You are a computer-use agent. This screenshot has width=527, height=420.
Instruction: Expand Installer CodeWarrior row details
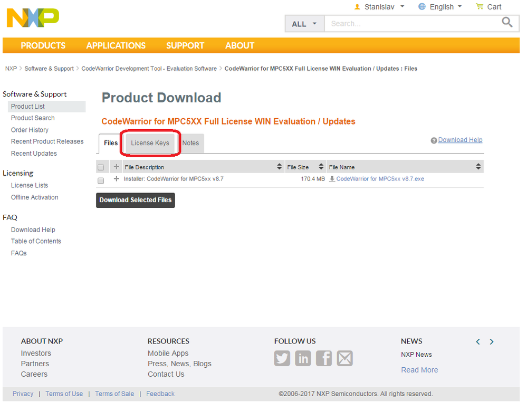click(x=116, y=178)
